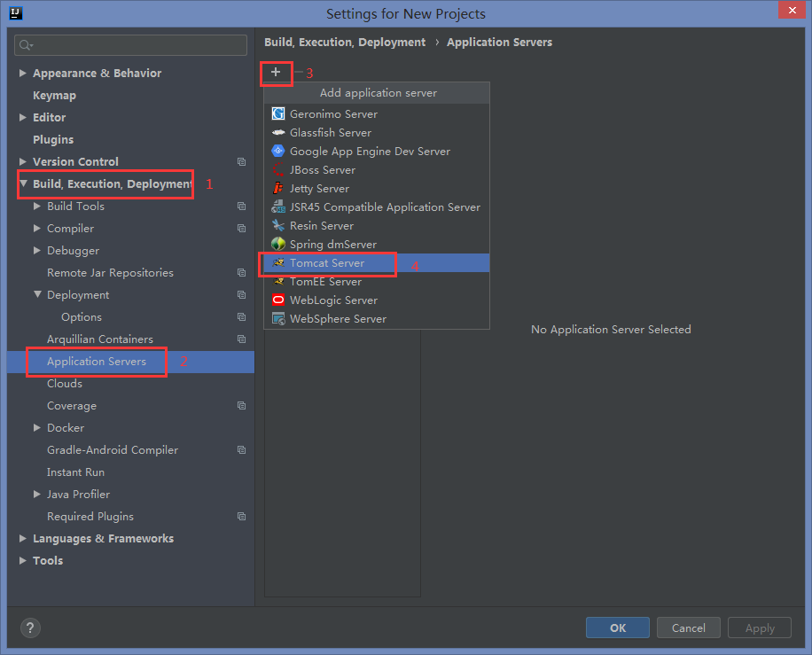Collapse the Build, Execution, Deployment section

pos(23,184)
